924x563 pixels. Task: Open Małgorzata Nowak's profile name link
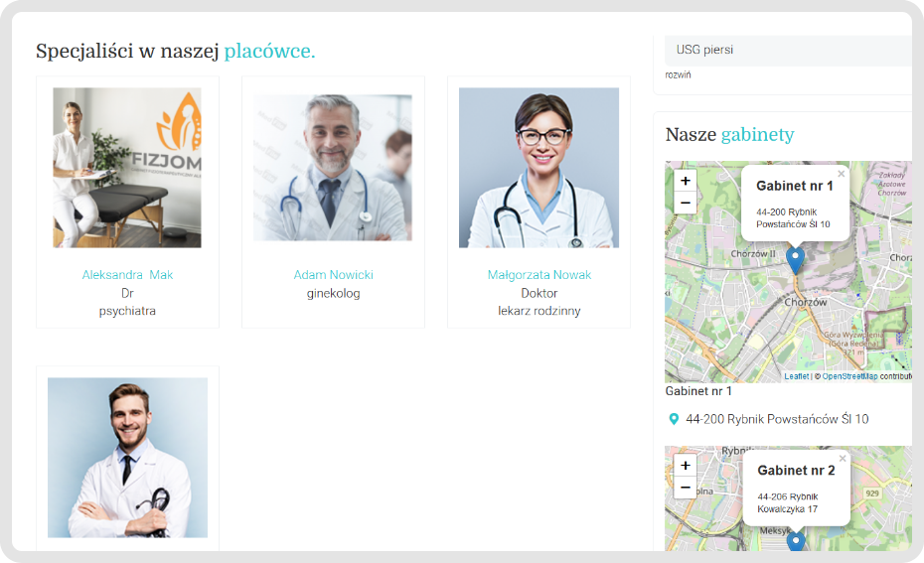click(x=539, y=275)
